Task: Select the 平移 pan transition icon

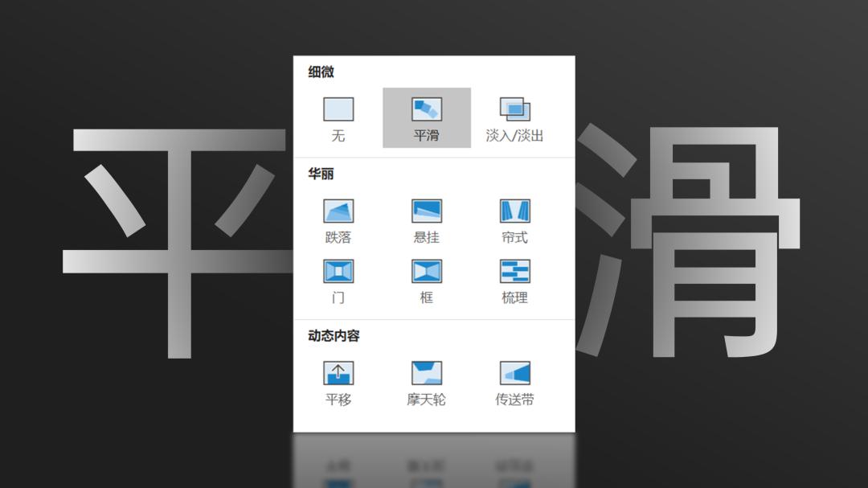Action: [x=338, y=372]
